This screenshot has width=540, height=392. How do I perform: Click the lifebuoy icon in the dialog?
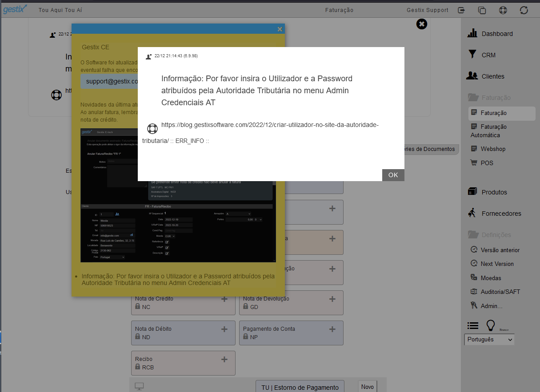click(152, 129)
